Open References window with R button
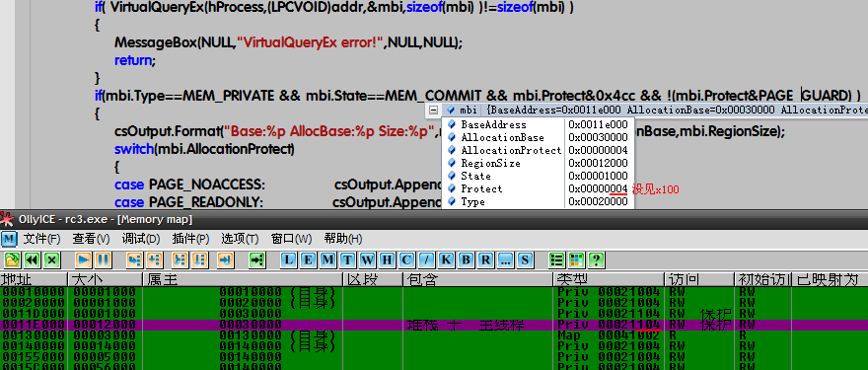This screenshot has height=370, width=868. (485, 259)
